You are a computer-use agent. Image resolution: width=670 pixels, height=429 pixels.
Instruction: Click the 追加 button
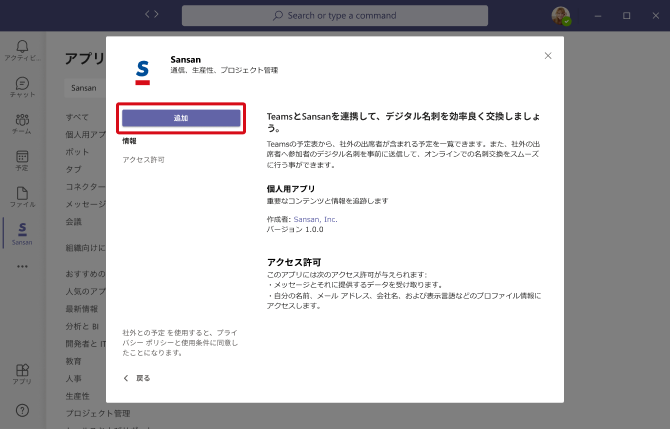click(x=181, y=118)
